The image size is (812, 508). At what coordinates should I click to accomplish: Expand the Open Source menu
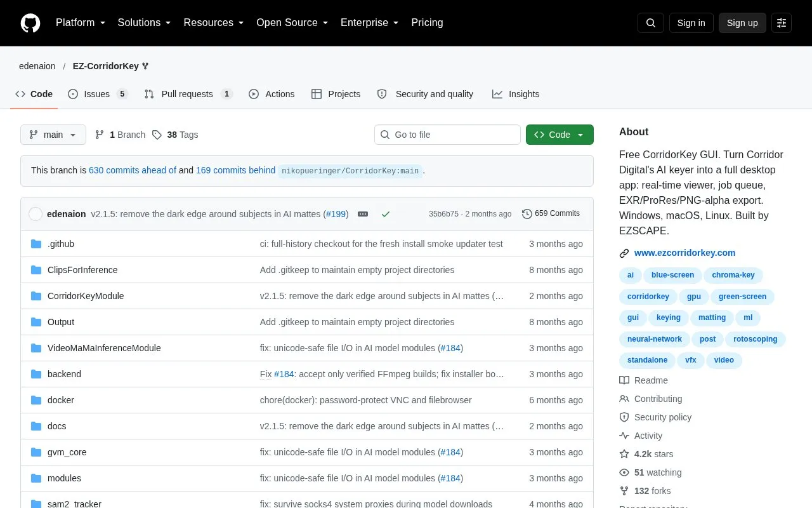pos(292,23)
